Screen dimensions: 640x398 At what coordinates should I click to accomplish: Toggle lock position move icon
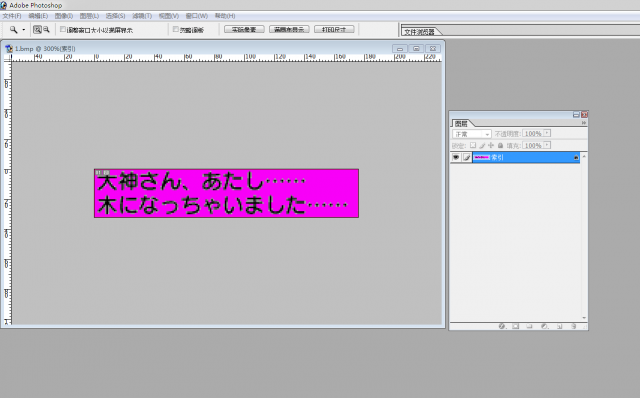pos(491,145)
